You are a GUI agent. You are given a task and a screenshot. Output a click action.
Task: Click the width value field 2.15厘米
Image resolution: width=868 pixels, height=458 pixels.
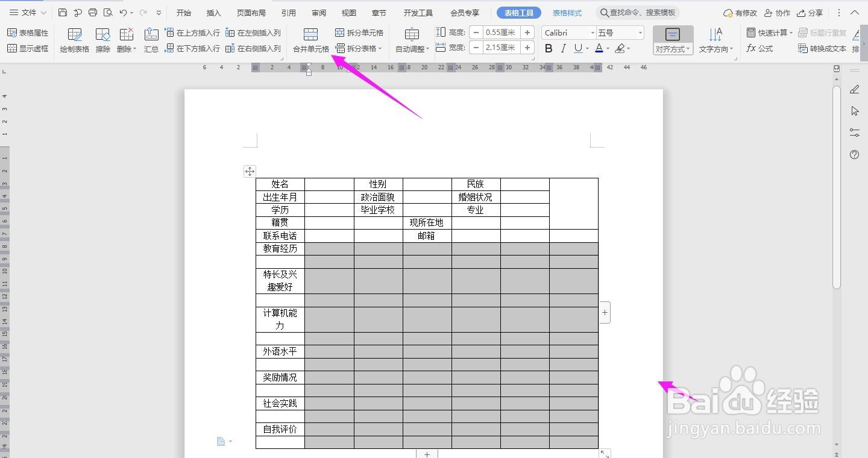502,47
